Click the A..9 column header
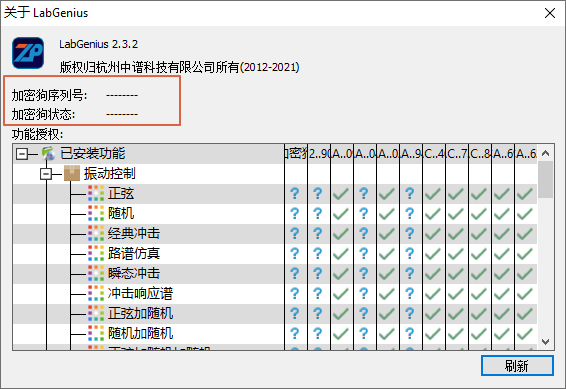 coord(411,154)
